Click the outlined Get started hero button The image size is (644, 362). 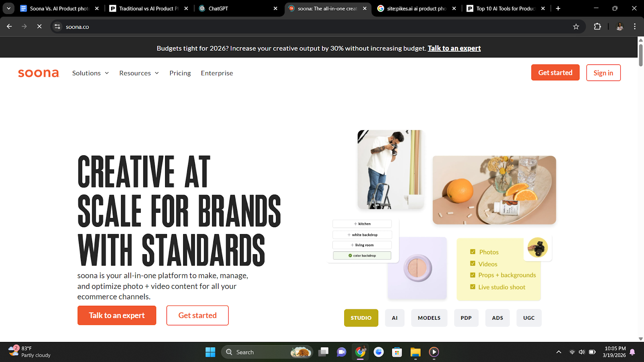[197, 315]
